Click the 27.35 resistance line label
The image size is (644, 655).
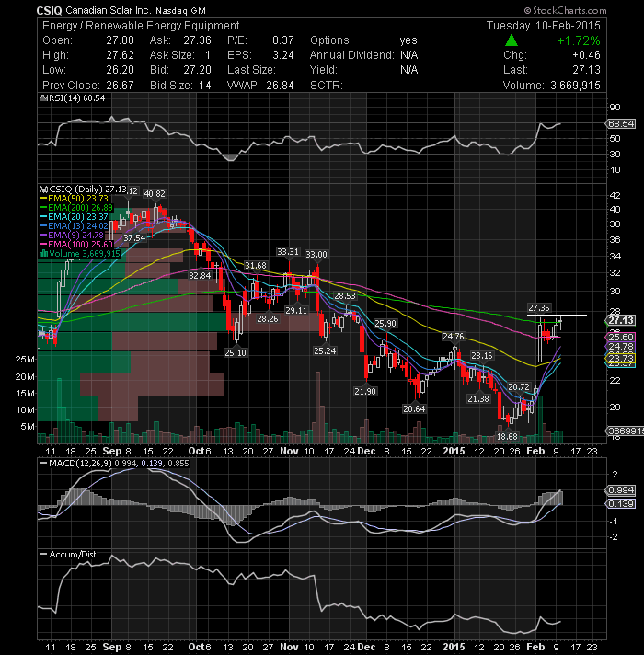tap(539, 308)
